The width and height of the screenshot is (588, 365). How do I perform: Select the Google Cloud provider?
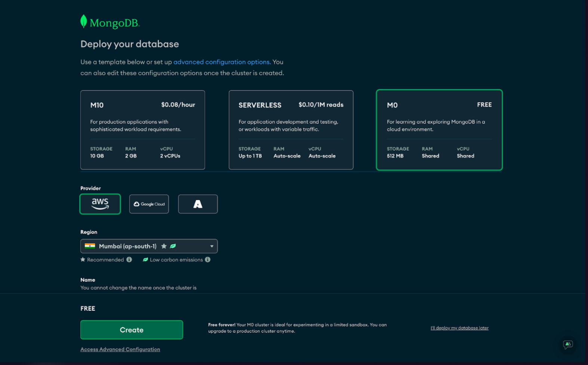click(x=149, y=204)
